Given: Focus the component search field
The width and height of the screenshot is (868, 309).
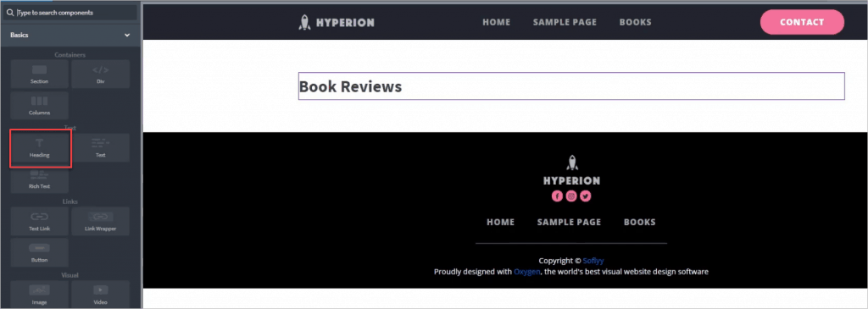Looking at the screenshot, I should coord(70,12).
